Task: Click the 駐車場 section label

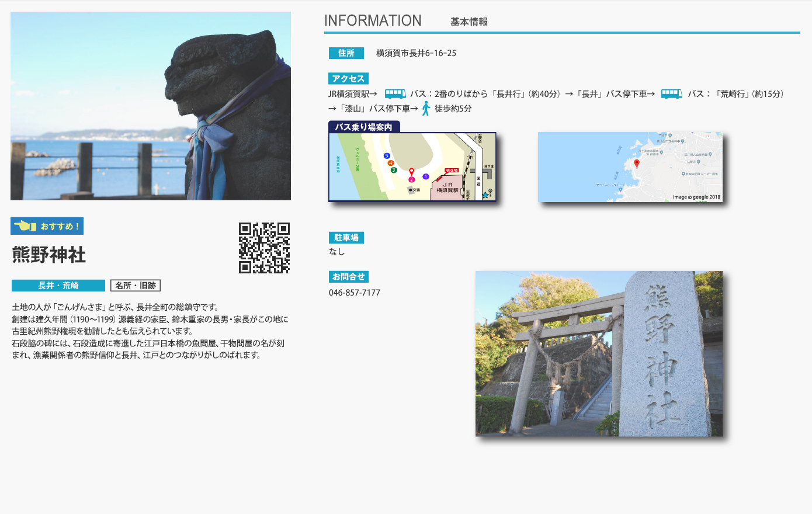Action: (x=346, y=238)
